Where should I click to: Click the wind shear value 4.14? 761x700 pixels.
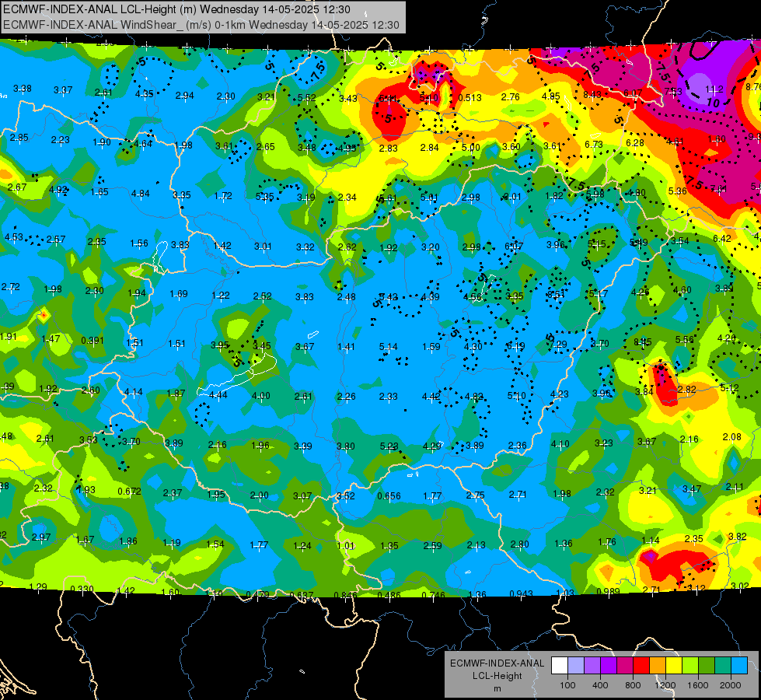point(134,391)
